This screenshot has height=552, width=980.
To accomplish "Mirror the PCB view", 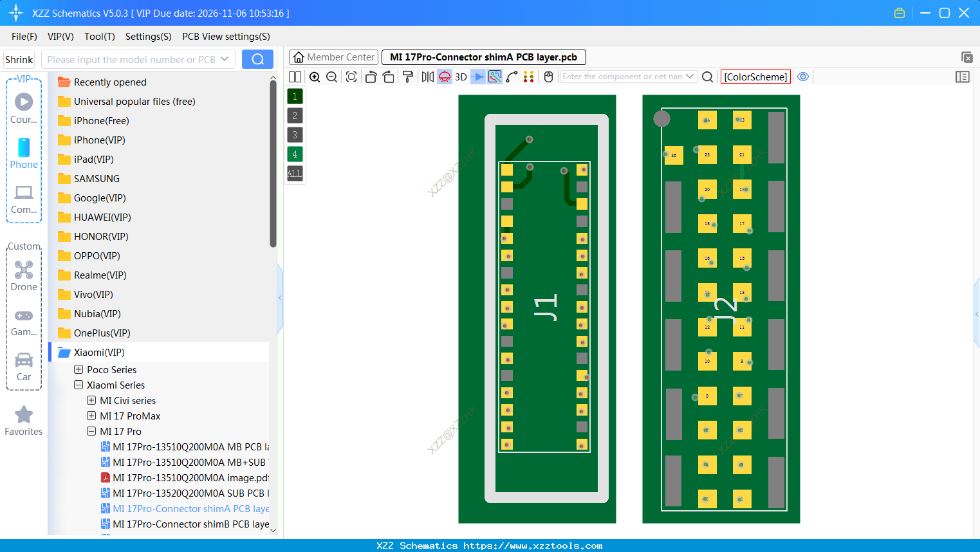I will tap(428, 77).
